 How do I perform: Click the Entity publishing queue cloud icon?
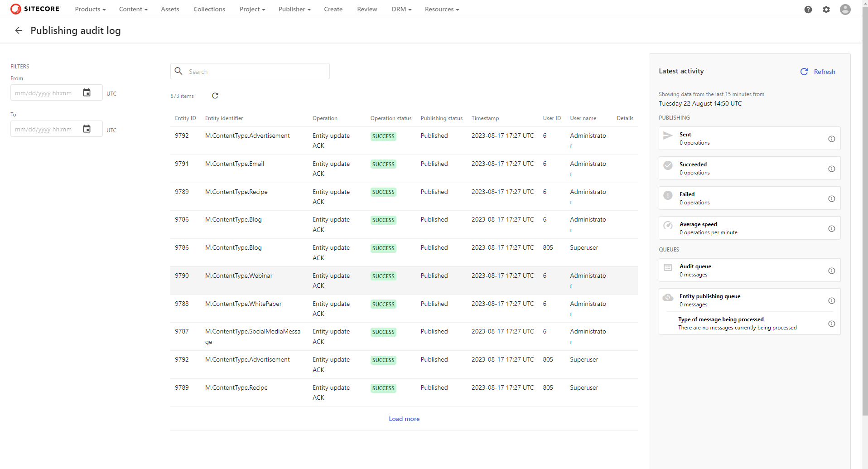(668, 297)
